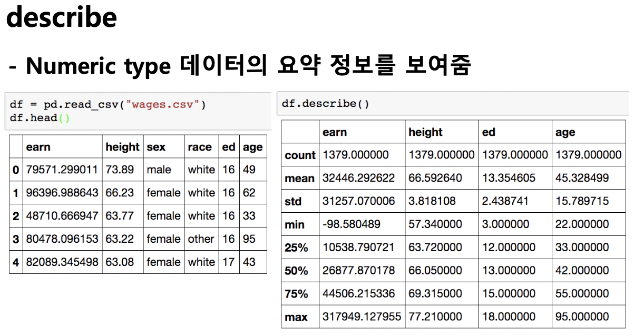Click the height value 63.08
The width and height of the screenshot is (644, 336).
tap(120, 262)
